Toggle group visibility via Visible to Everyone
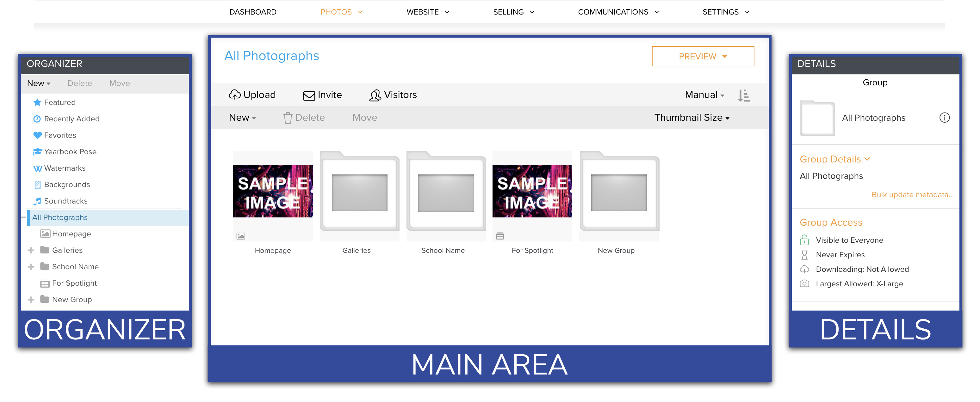 pyautogui.click(x=849, y=240)
